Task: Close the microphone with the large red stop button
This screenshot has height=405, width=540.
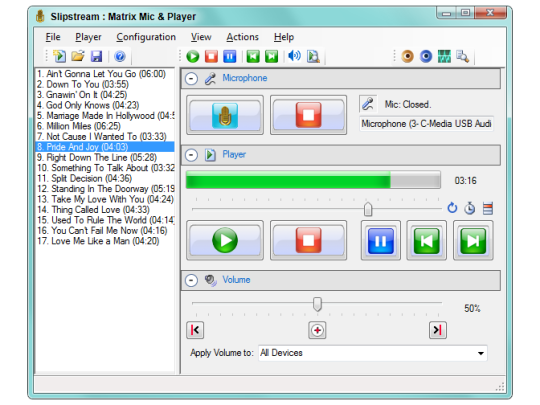Action: point(308,115)
